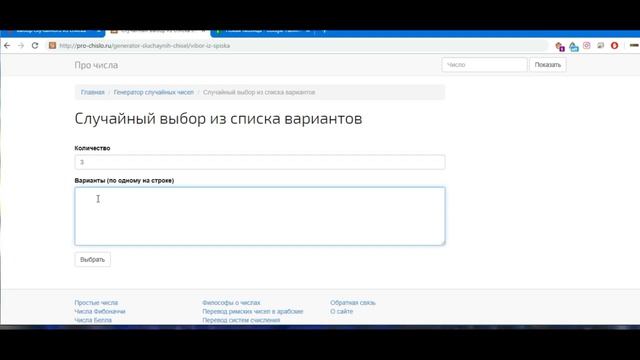Click the browser forward arrow
This screenshot has width=640, height=360.
[x=21, y=46]
